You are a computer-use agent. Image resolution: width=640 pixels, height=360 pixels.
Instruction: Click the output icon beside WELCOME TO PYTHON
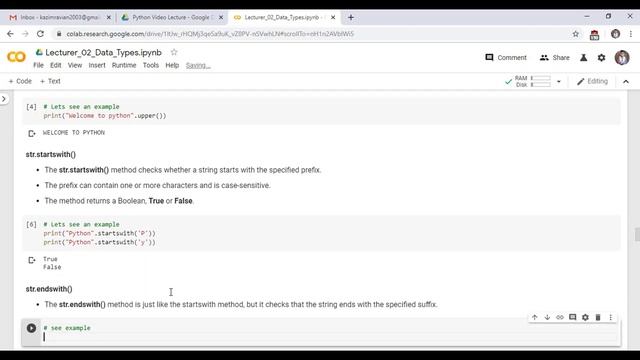[31, 133]
